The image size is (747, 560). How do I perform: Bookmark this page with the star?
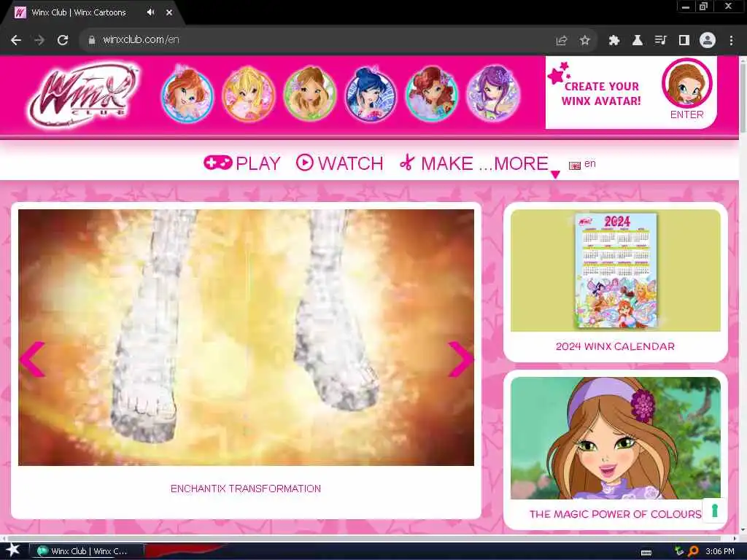point(584,41)
